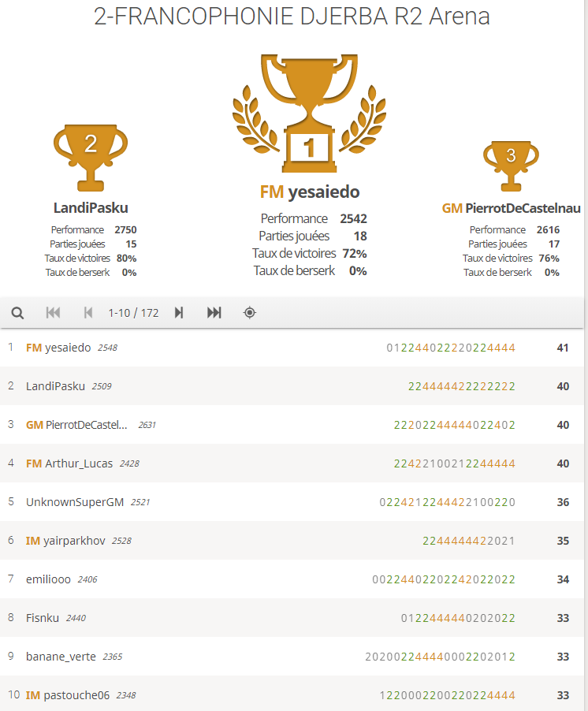Click the third place trophy icon
This screenshot has width=588, height=711.
tap(511, 166)
